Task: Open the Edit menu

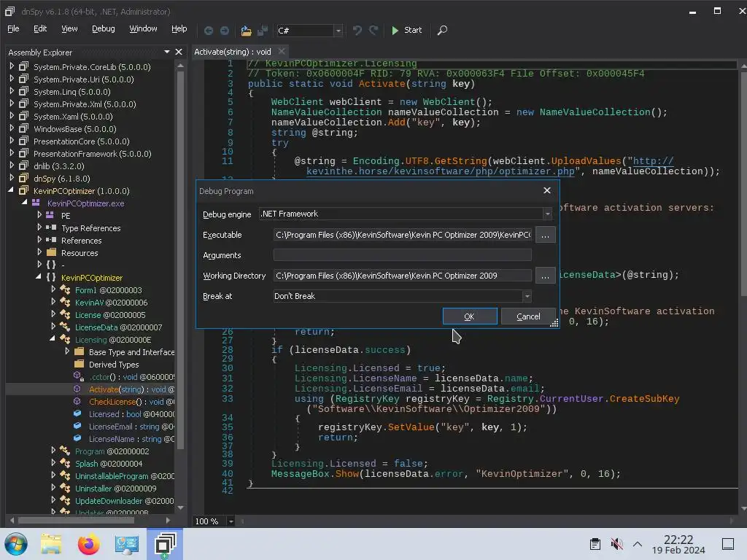Action: click(x=40, y=28)
